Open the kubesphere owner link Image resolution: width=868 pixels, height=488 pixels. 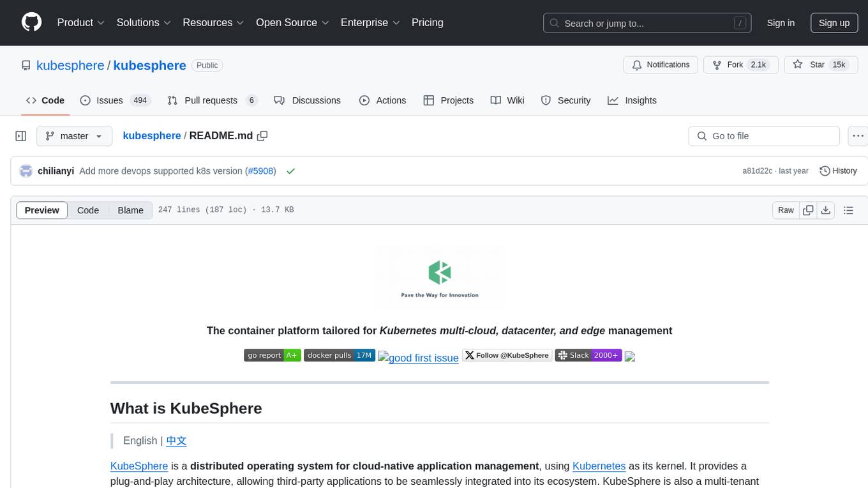[x=70, y=65]
